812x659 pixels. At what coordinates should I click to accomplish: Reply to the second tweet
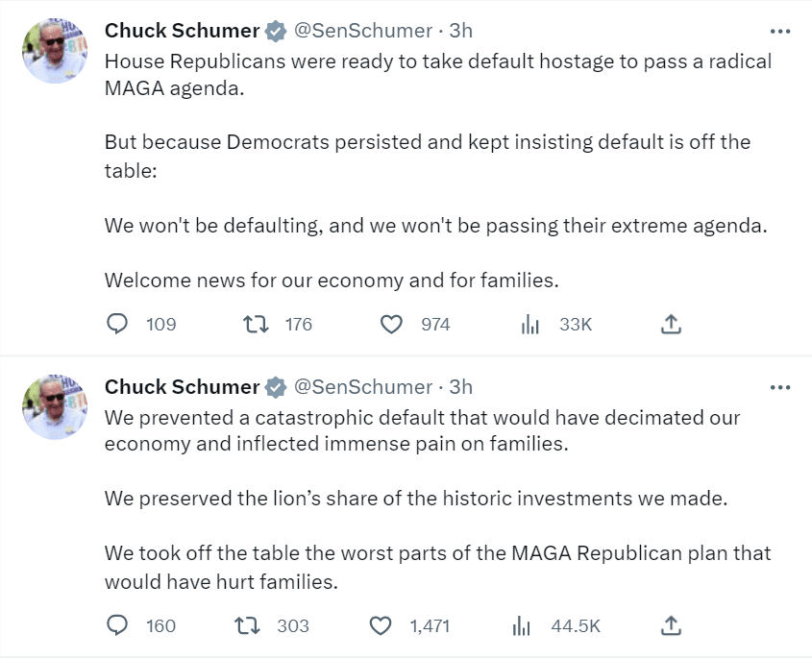pos(117,625)
